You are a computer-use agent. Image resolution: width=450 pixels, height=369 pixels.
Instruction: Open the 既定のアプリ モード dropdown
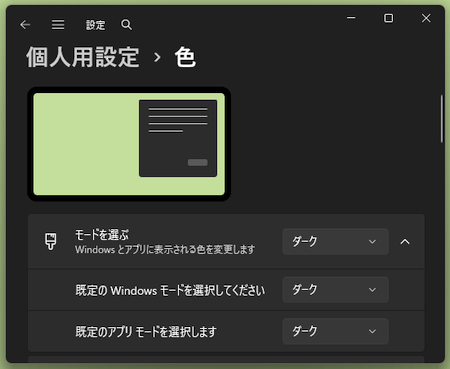335,331
